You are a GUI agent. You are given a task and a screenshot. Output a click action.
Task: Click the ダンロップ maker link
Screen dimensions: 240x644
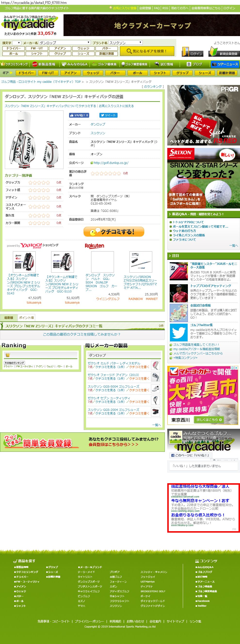pyautogui.click(x=98, y=124)
